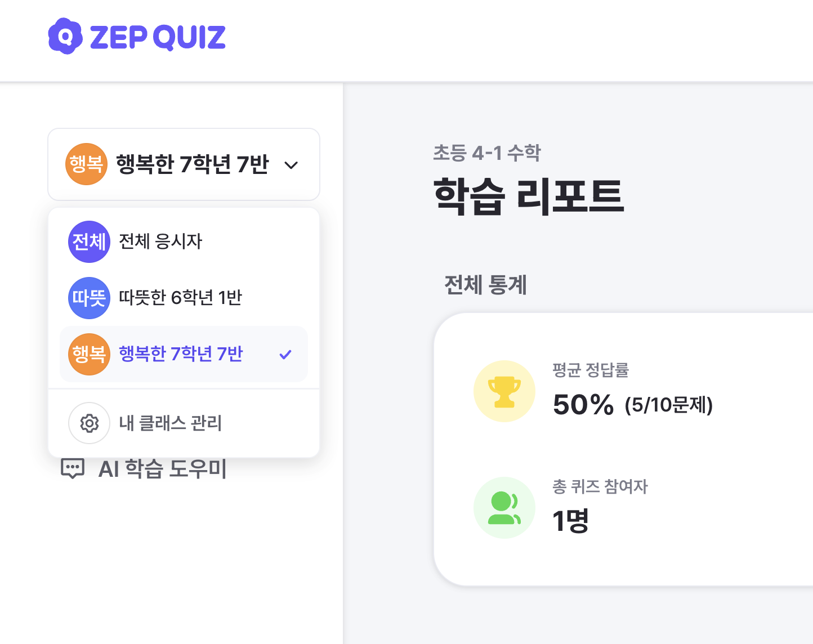Click the checkmark next to 행복한 7학년 7반
813x644 pixels.
click(285, 355)
